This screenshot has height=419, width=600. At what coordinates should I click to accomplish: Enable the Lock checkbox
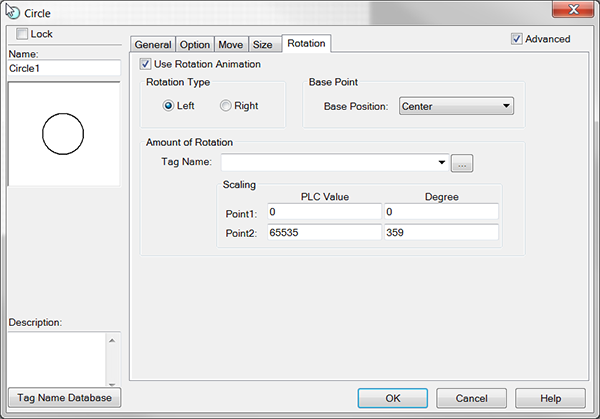click(x=23, y=34)
